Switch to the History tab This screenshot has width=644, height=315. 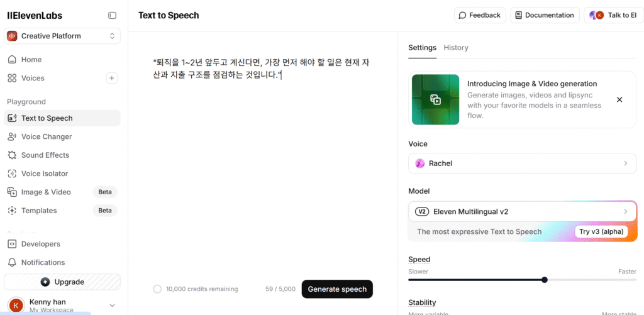(x=456, y=48)
